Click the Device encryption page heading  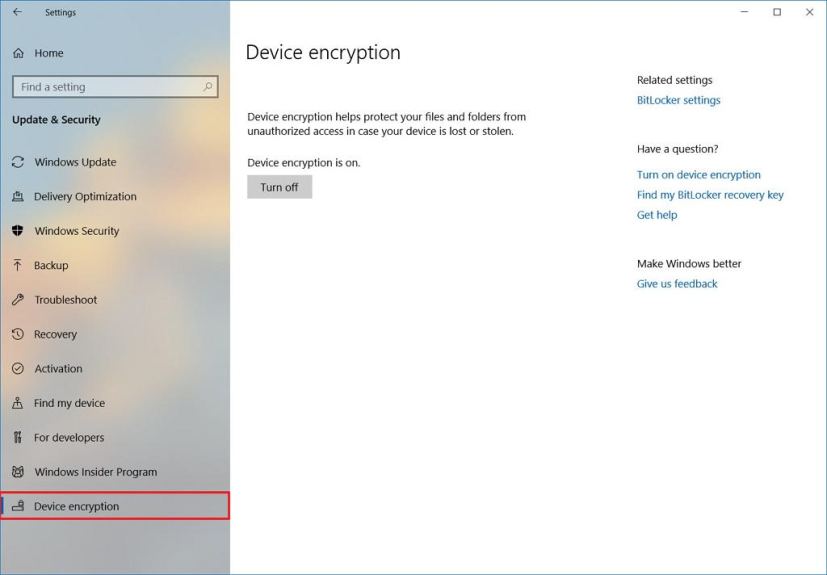[x=323, y=52]
